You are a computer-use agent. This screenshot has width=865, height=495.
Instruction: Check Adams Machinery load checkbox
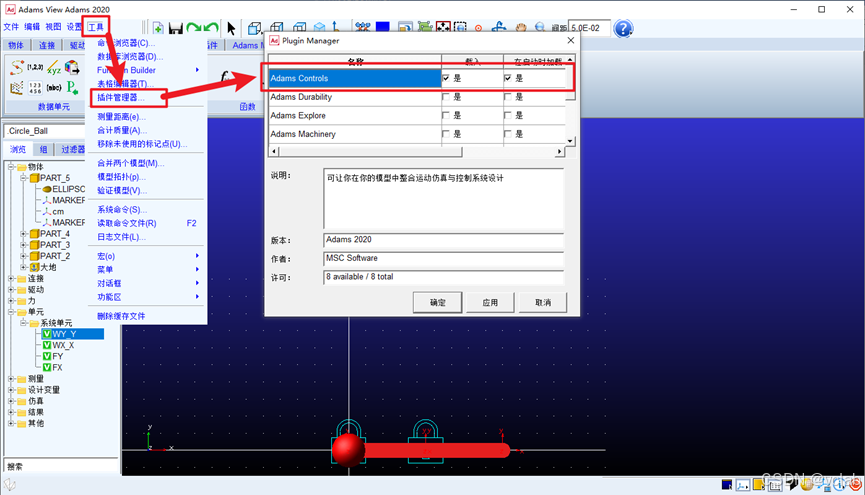446,134
